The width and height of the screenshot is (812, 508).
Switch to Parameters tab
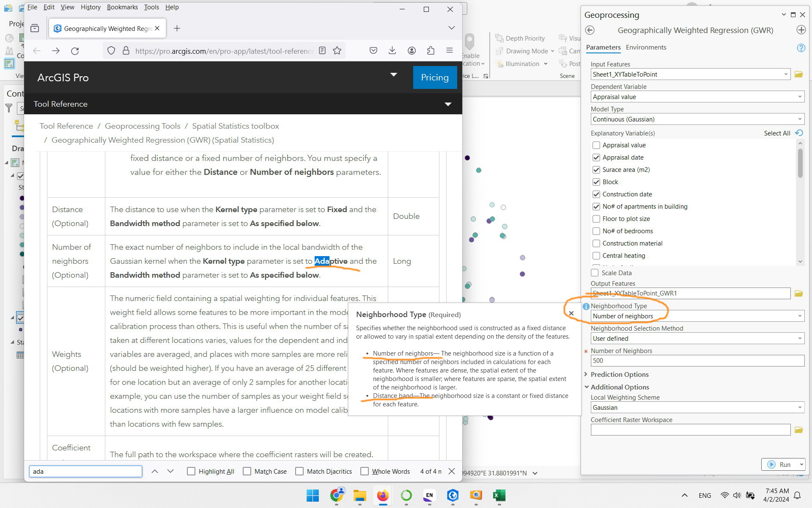(603, 47)
